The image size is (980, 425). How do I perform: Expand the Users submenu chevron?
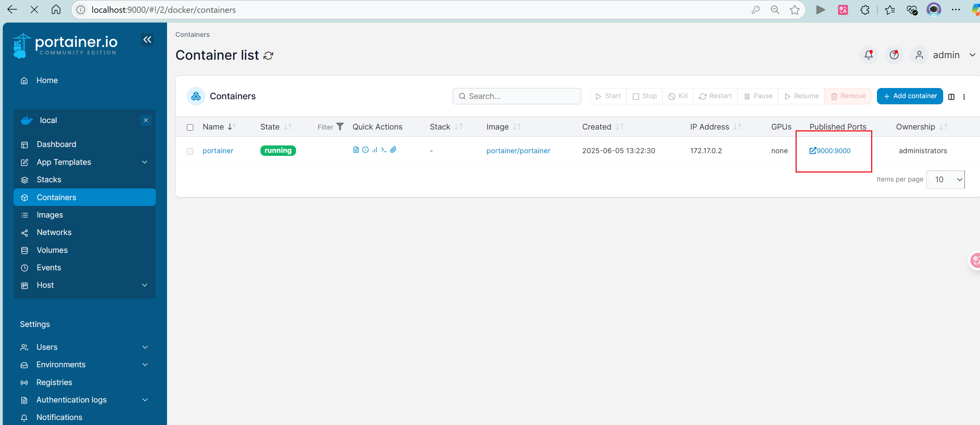pos(145,347)
